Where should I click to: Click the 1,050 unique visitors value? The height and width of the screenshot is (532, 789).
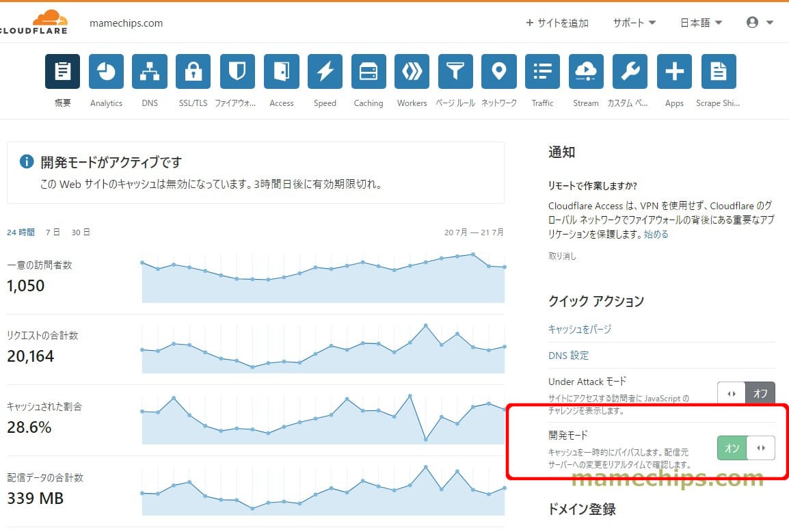tap(26, 286)
